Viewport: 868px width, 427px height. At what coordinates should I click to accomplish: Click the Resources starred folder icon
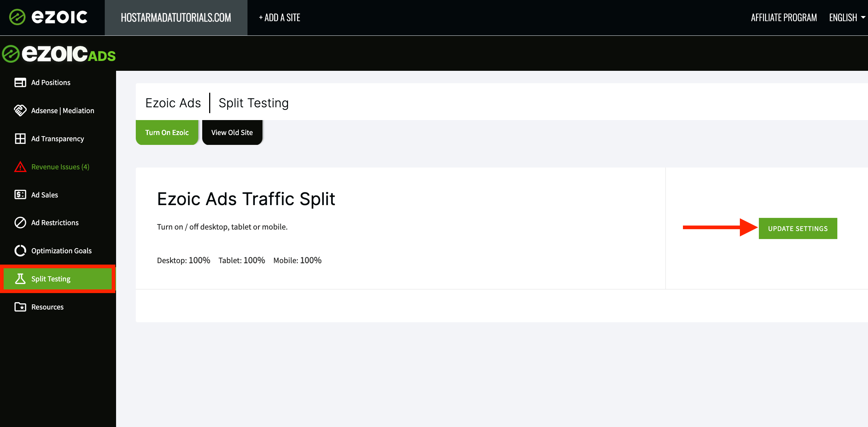(x=20, y=307)
